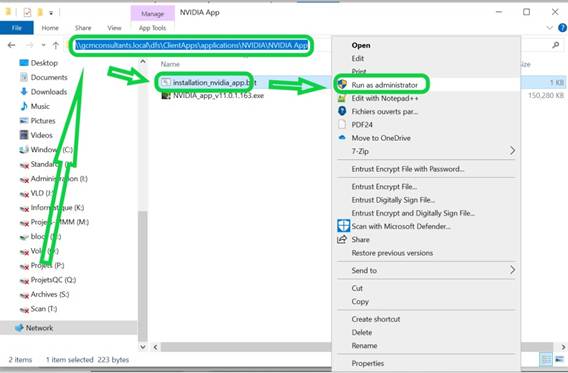Choose Move to OneDrive
This screenshot has width=568, height=373.
[x=381, y=138]
